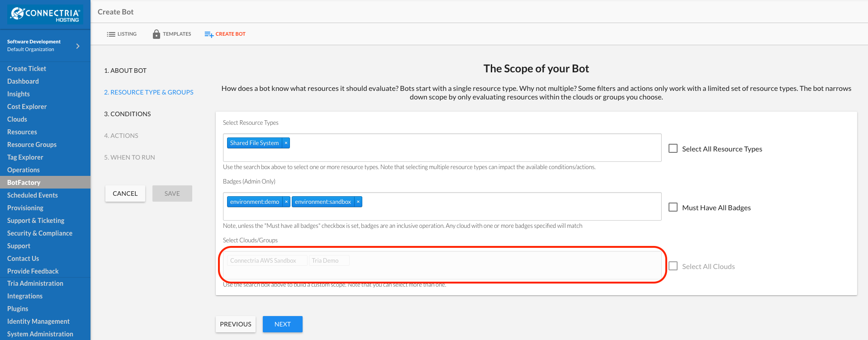Screen dimensions: 868x340
Task: Remove the Shared File System tag
Action: coord(286,143)
